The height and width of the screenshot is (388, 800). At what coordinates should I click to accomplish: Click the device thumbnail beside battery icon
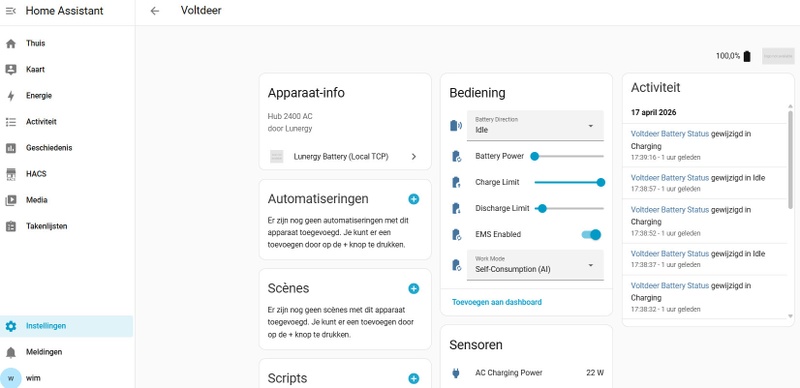coord(778,56)
